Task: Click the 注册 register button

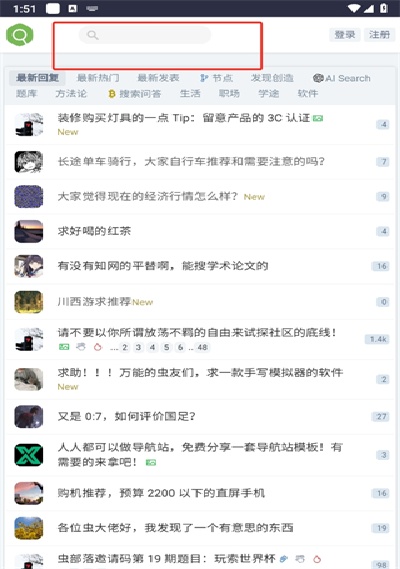Action: coord(379,35)
